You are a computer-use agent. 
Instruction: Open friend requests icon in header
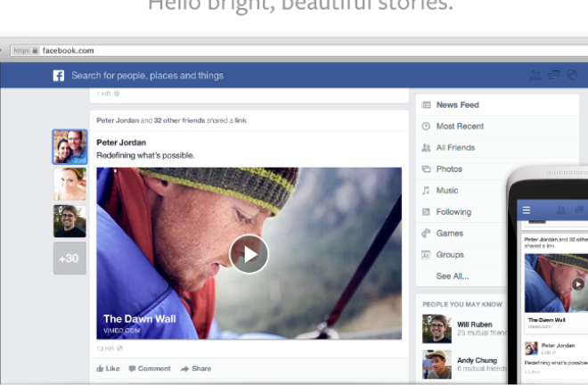(x=535, y=76)
